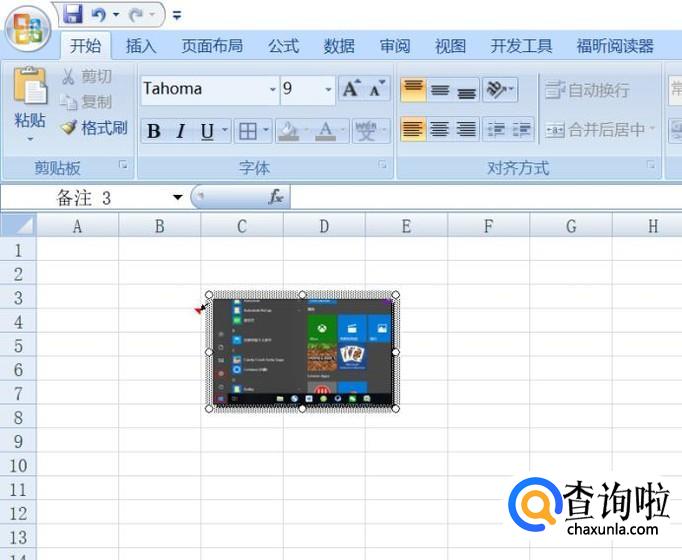This screenshot has width=682, height=560.
Task: Apply the fill color bucket
Action: (288, 131)
